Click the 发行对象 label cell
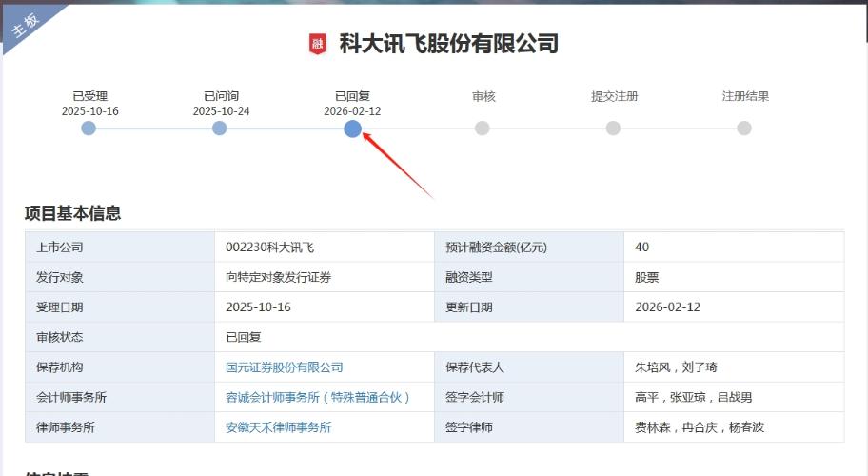 pyautogui.click(x=120, y=277)
